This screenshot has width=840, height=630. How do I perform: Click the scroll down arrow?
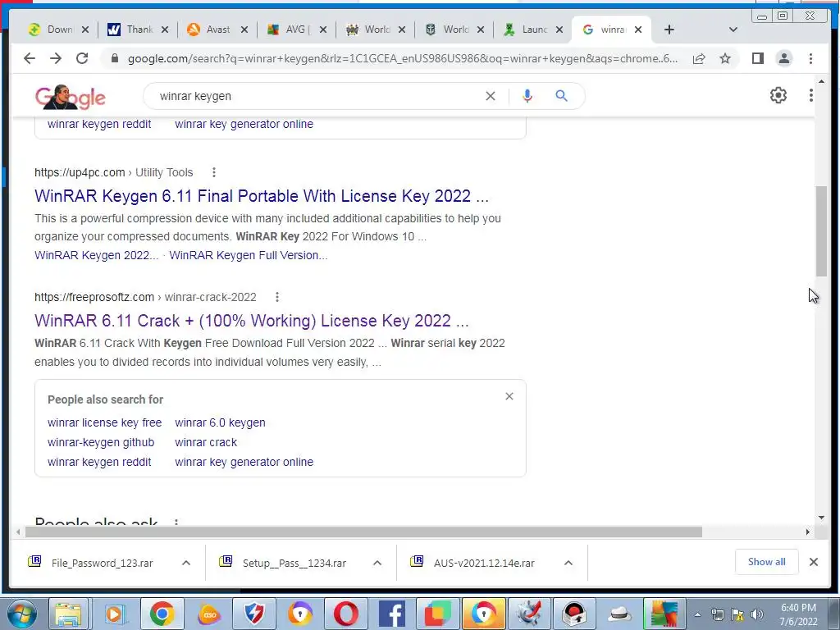click(x=821, y=518)
